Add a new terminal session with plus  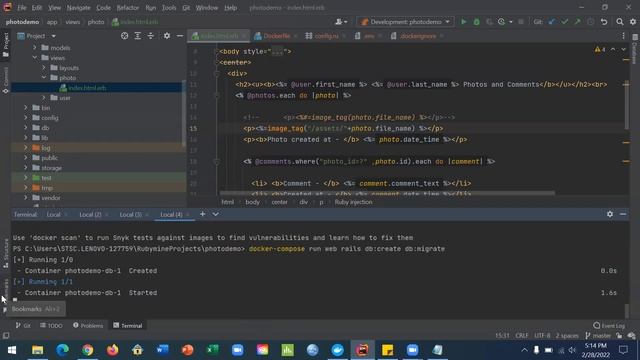(202, 214)
